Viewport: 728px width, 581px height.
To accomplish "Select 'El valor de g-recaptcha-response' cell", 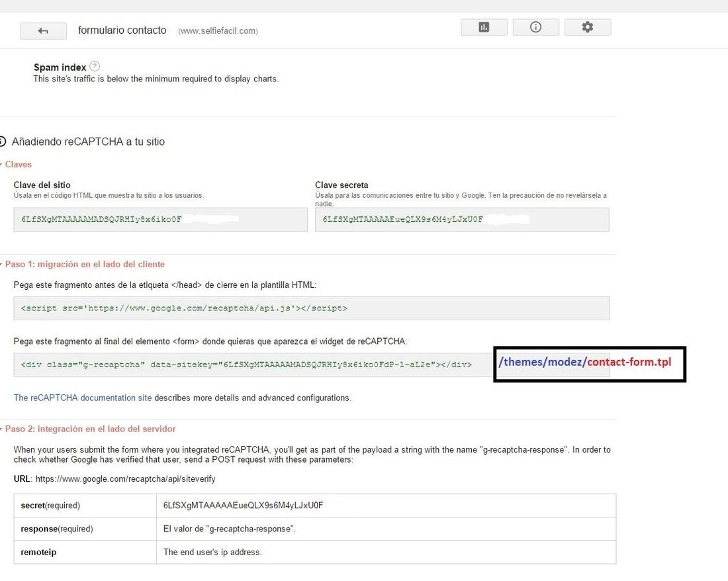I will tap(387, 529).
